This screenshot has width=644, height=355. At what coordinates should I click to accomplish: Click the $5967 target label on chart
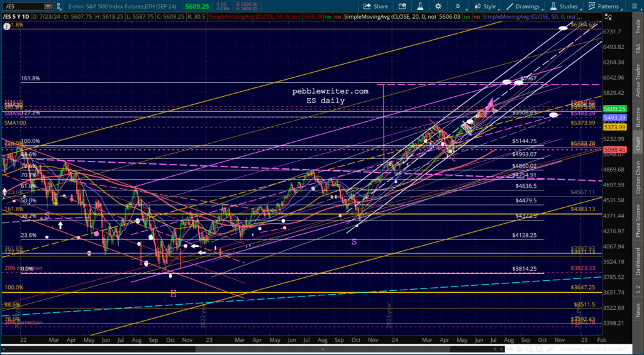(x=528, y=78)
